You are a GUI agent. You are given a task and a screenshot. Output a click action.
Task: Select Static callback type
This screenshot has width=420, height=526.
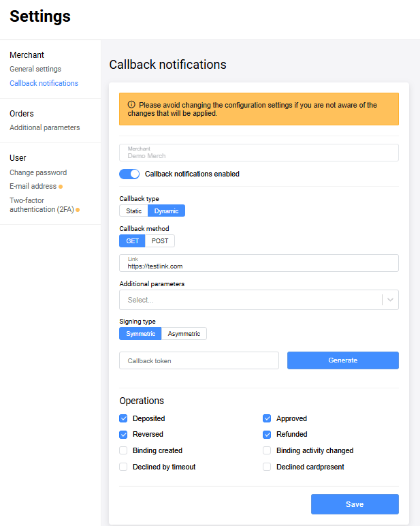click(x=133, y=211)
